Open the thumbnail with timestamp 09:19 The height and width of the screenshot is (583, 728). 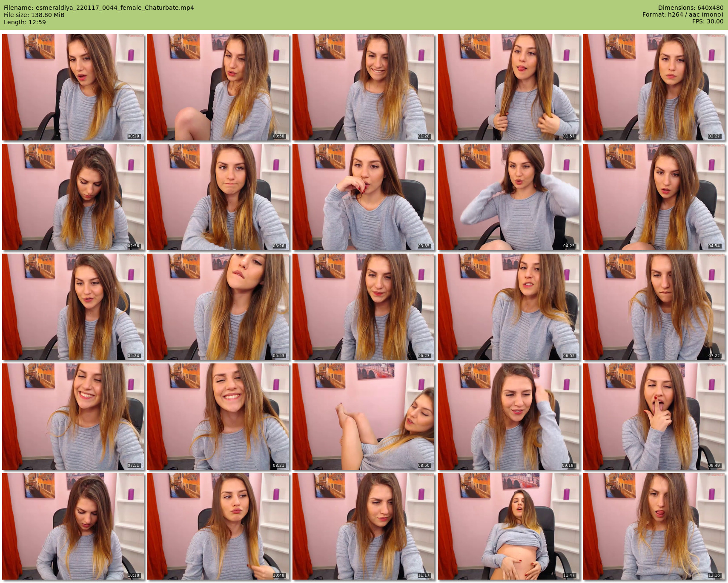509,417
